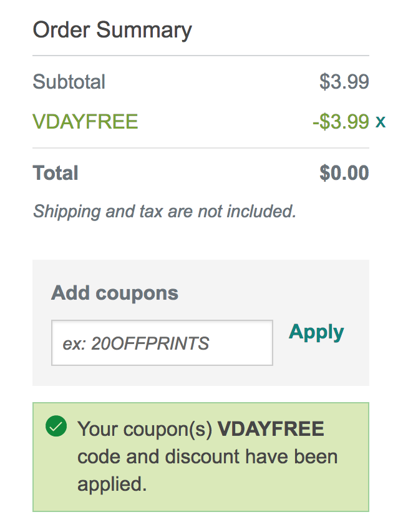The height and width of the screenshot is (532, 398).
Task: Click the -$3.99 discount amount
Action: click(x=341, y=122)
